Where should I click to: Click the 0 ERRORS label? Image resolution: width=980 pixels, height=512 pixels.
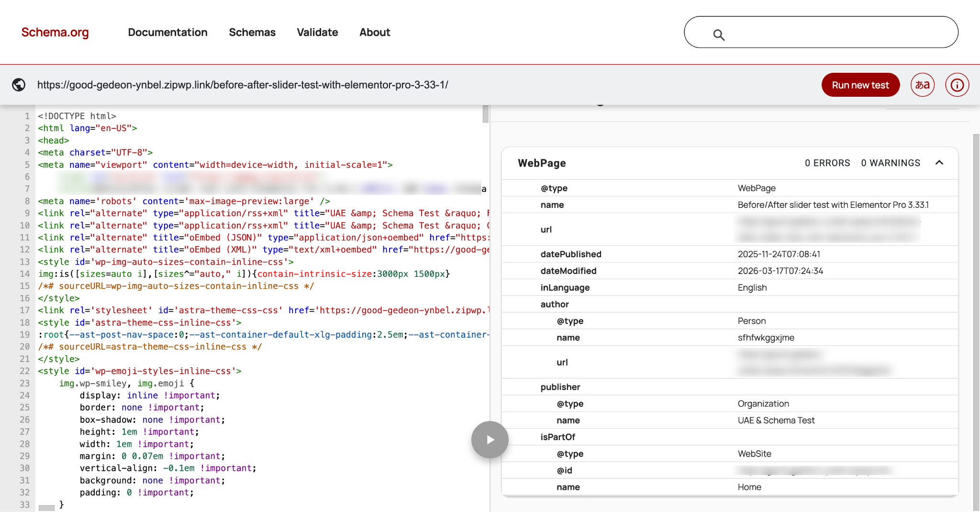pos(827,163)
